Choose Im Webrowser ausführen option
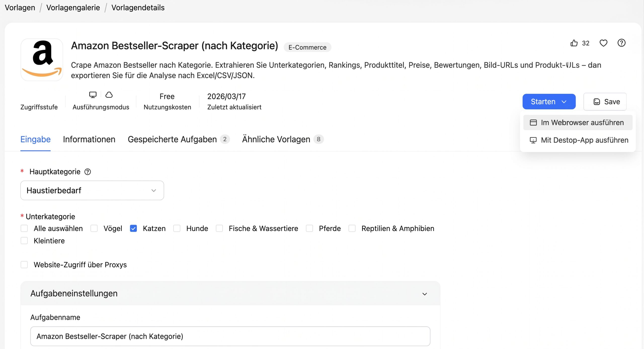Screen dimensions: 644x349 pyautogui.click(x=578, y=123)
